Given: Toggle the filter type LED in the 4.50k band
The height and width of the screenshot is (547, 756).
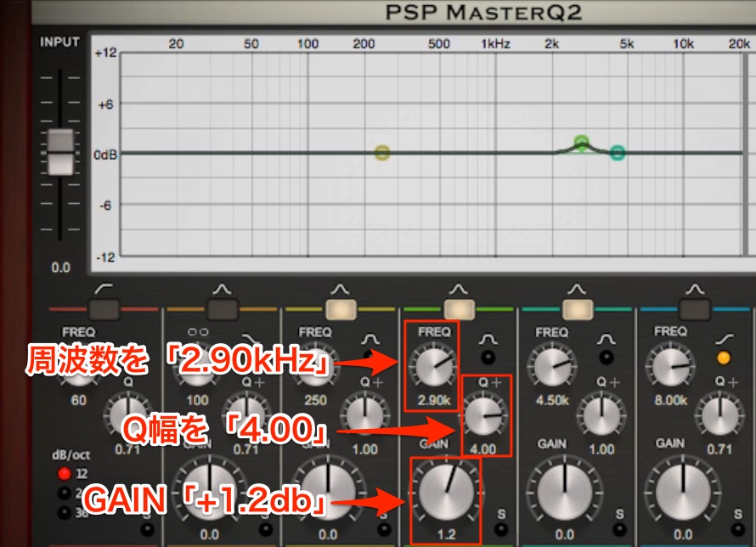Looking at the screenshot, I should coord(606,358).
